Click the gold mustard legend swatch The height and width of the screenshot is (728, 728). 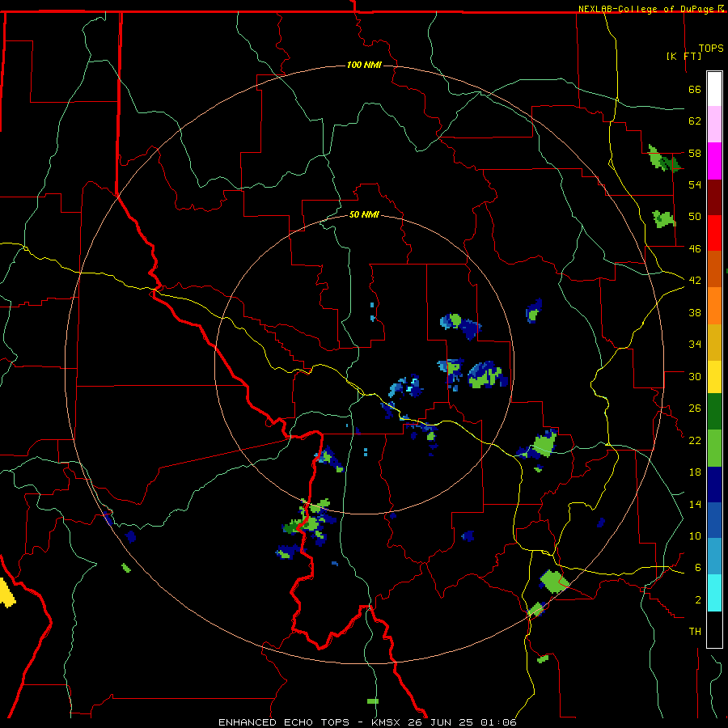click(x=714, y=342)
